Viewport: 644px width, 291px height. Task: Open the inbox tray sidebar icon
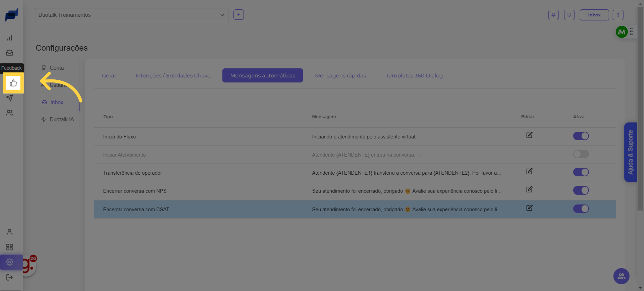[10, 53]
